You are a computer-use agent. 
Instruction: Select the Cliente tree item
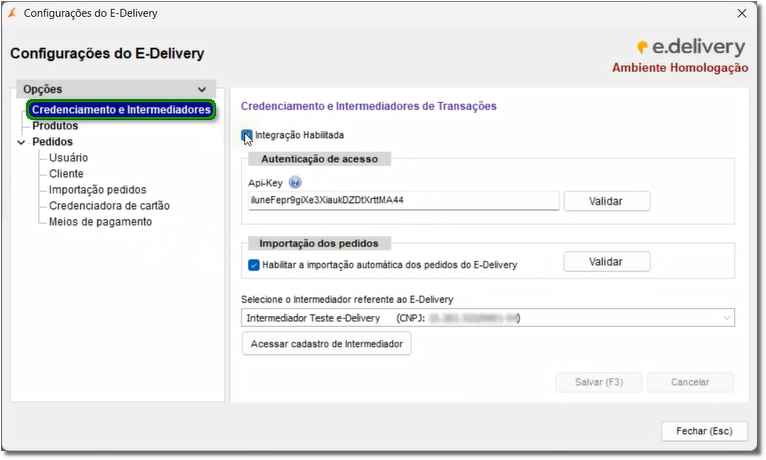tap(66, 174)
